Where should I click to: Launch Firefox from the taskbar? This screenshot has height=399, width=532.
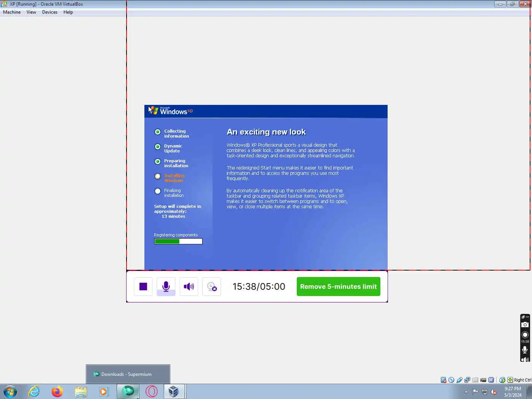57,391
